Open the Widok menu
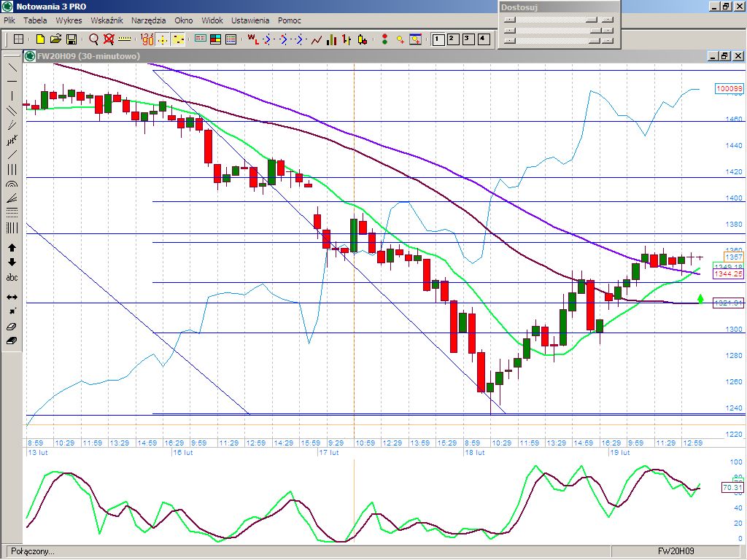Viewport: 747px width, 560px height. (212, 20)
